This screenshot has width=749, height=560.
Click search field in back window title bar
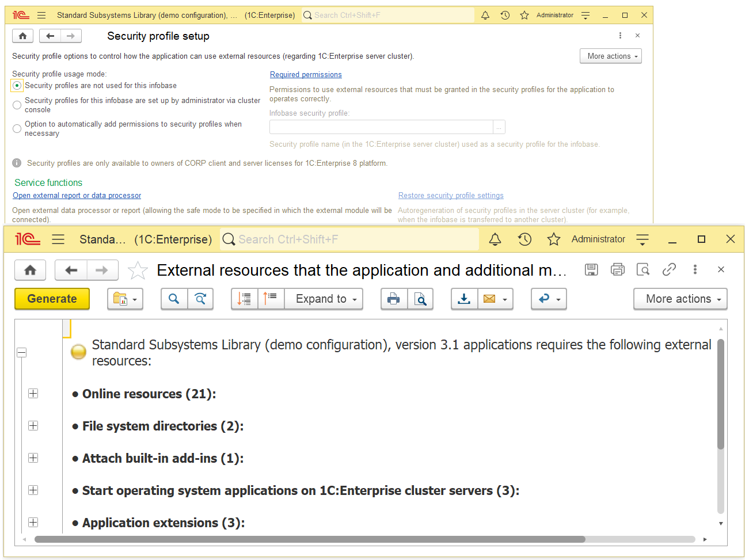point(388,16)
